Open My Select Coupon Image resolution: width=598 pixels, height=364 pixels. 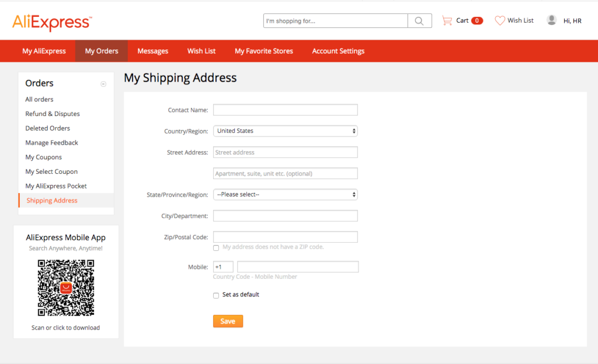pos(51,171)
